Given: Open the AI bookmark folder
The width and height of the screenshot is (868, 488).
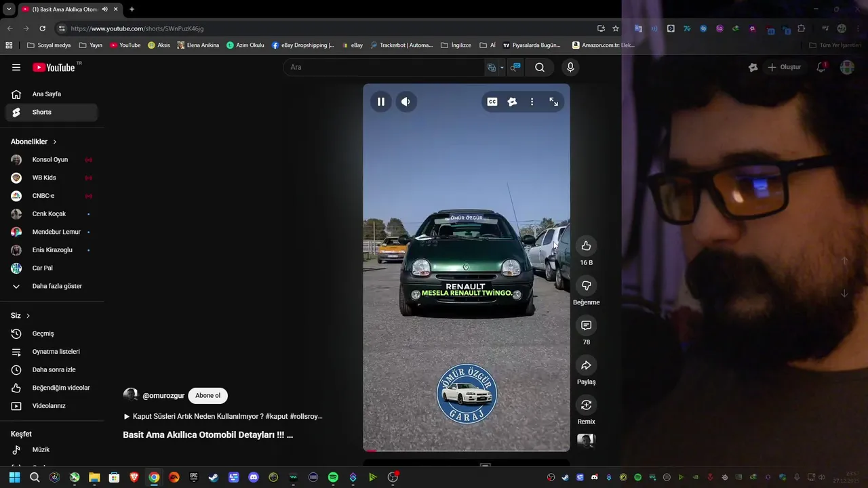Looking at the screenshot, I should pyautogui.click(x=488, y=45).
